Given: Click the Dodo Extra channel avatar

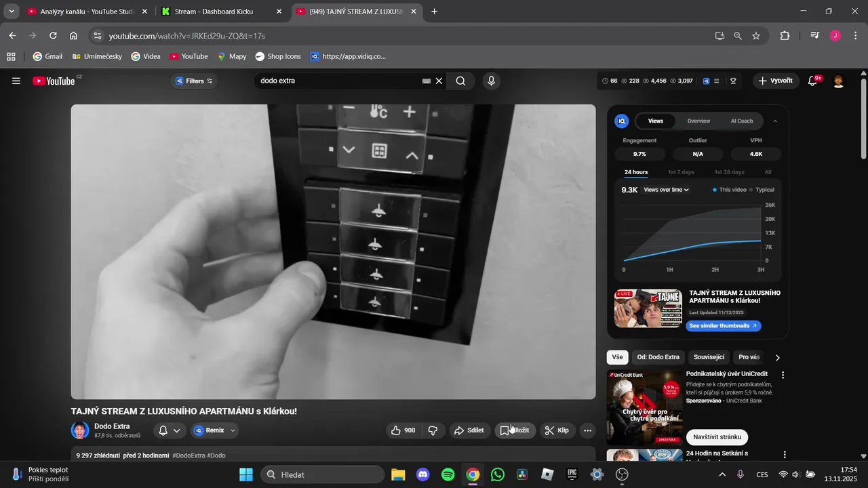Looking at the screenshot, I should (x=80, y=430).
